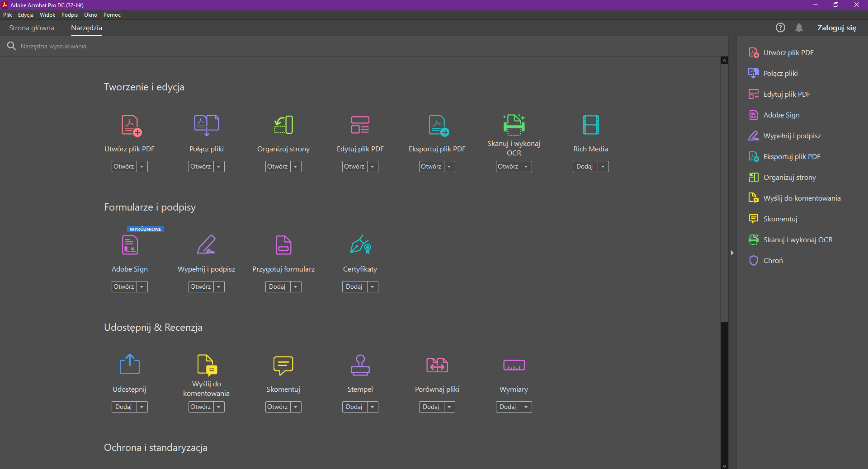This screenshot has width=868, height=469.
Task: Expand the dropdown arrow next to Organizuj strony Otwórz
Action: [x=296, y=167]
